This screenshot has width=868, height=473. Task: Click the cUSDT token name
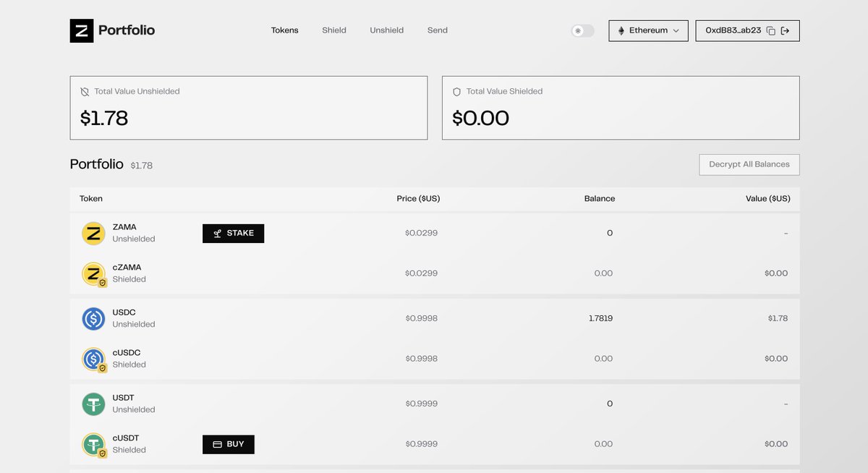click(x=126, y=438)
